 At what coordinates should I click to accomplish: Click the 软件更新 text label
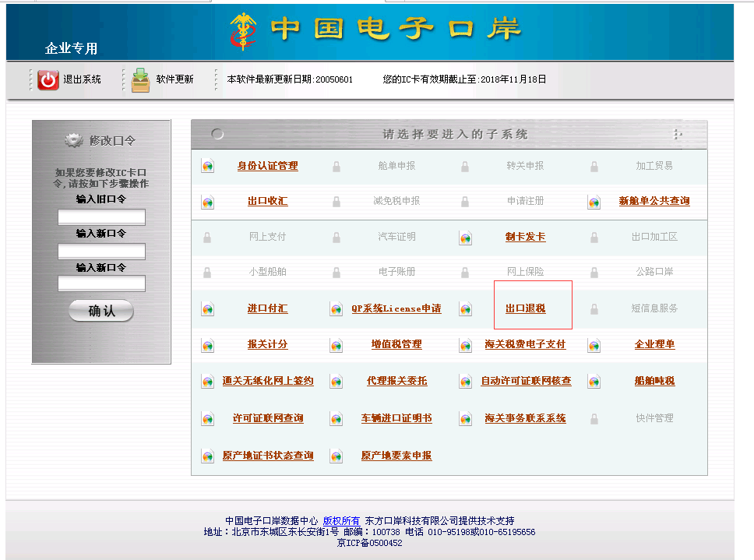[x=174, y=79]
